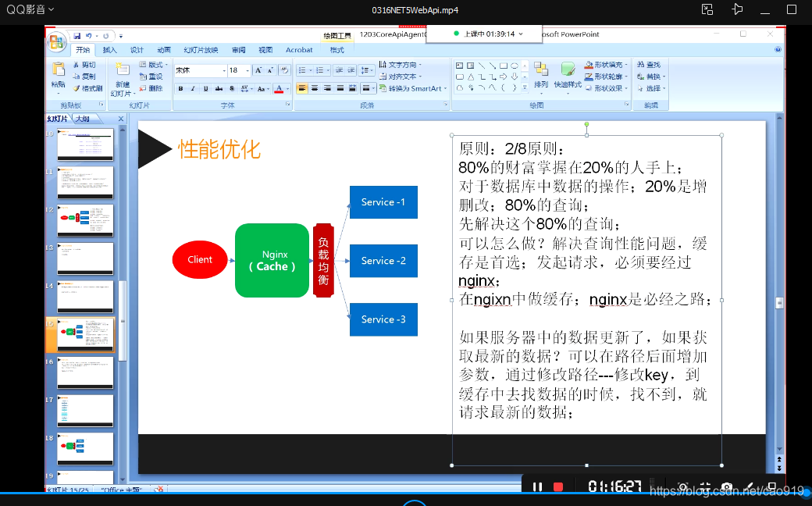Select the Format Painter (格式刷)

click(87, 88)
